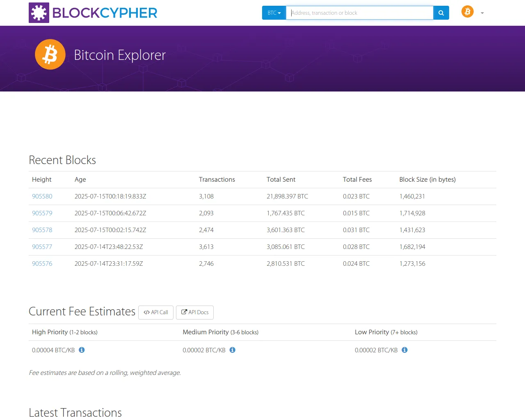Click the block size 1,273,156
The width and height of the screenshot is (525, 420).
click(412, 264)
